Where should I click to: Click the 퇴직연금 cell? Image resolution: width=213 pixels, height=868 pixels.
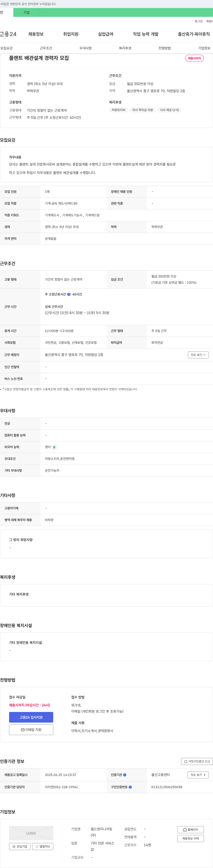157,343
